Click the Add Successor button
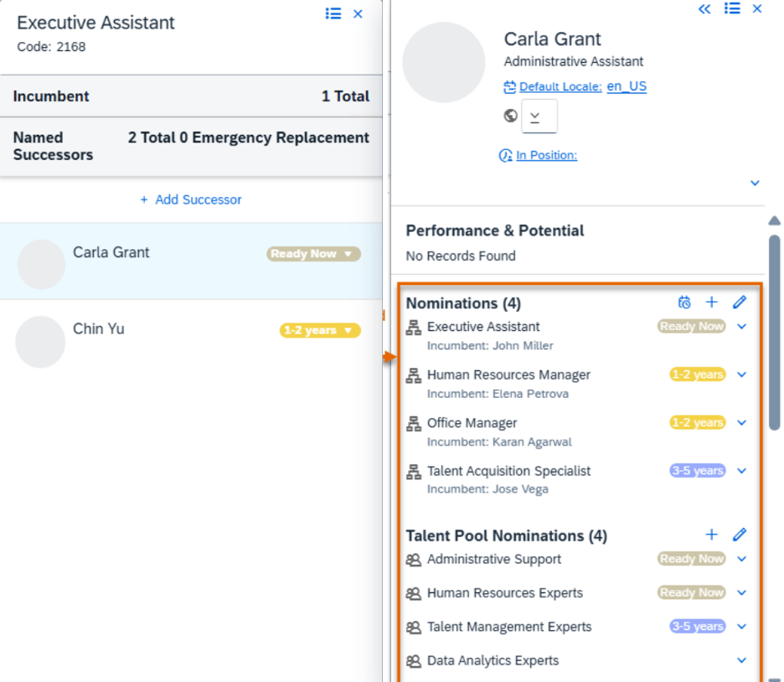The width and height of the screenshot is (784, 682). click(191, 199)
